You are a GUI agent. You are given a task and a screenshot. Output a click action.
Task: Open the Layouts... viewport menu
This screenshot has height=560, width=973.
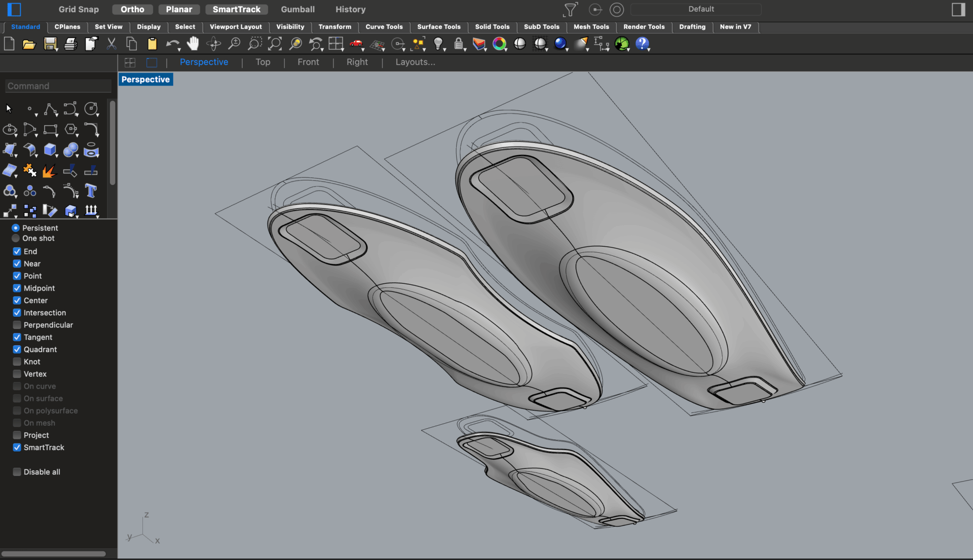click(x=415, y=62)
